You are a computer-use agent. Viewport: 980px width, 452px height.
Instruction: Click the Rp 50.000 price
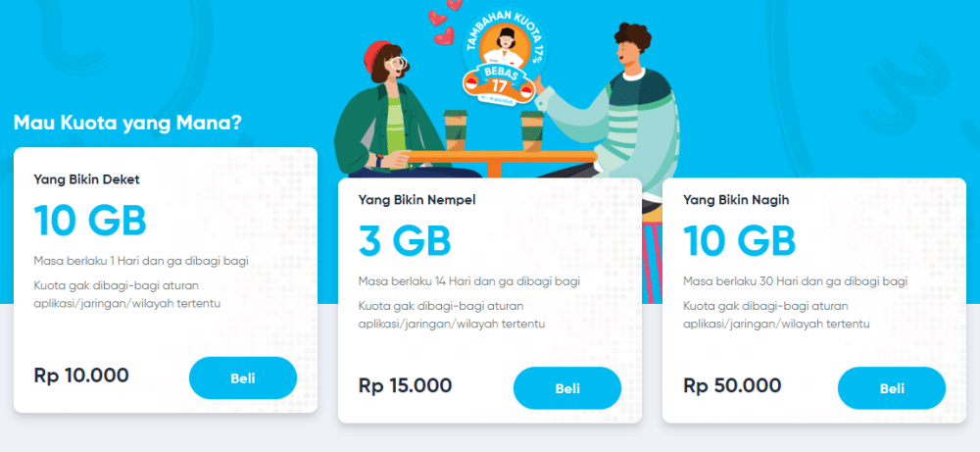(732, 385)
